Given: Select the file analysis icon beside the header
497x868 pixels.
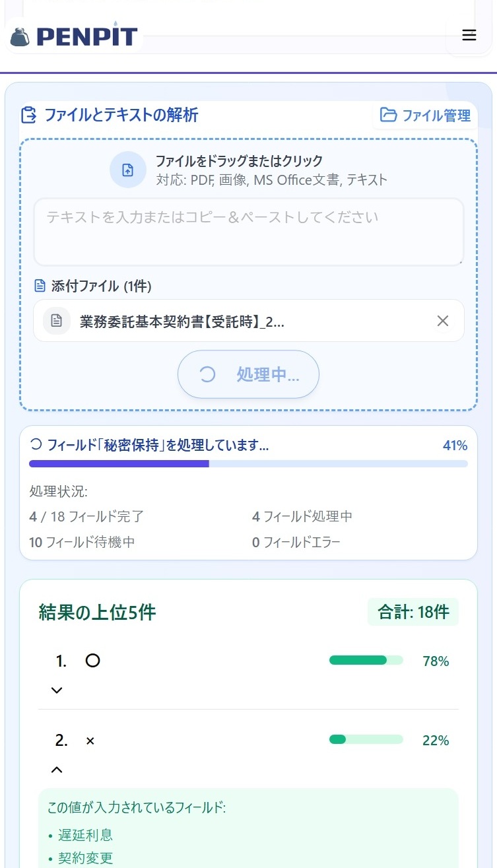Looking at the screenshot, I should click(28, 115).
